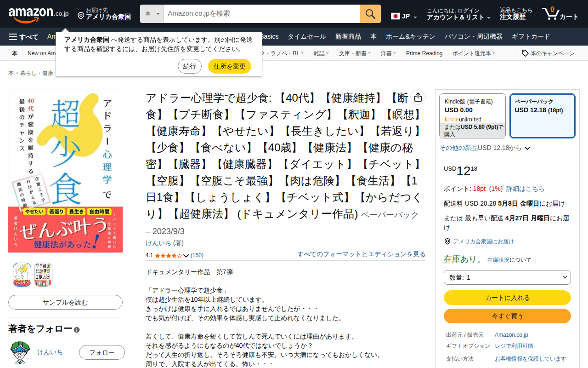588x368 pixels.
Task: Click the Amazon.co.jp seller link
Action: click(511, 335)
